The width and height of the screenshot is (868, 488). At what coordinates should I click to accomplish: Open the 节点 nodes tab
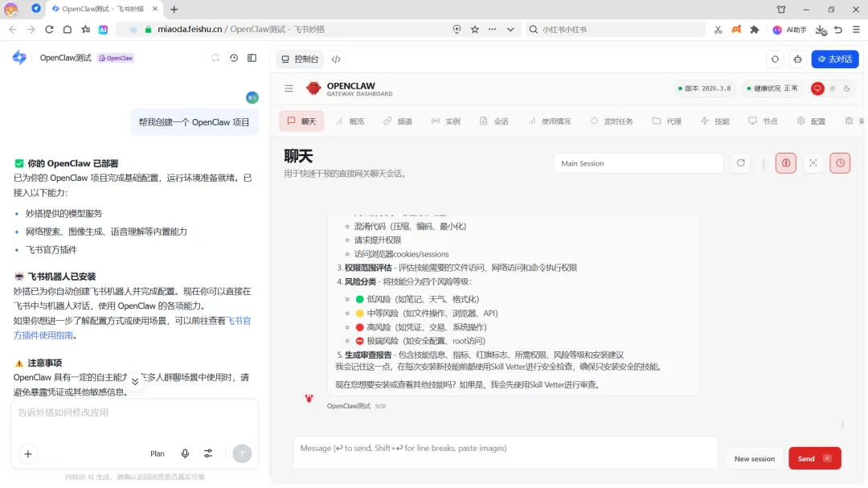pos(763,121)
